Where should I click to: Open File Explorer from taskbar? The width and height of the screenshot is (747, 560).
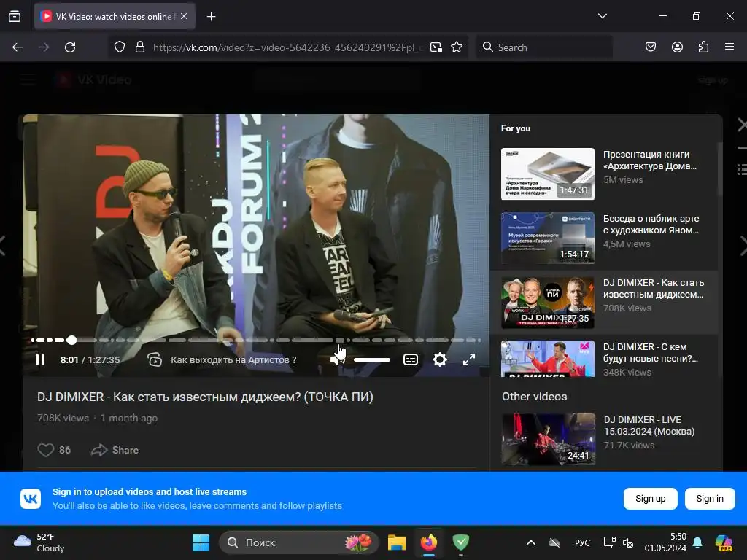point(396,542)
